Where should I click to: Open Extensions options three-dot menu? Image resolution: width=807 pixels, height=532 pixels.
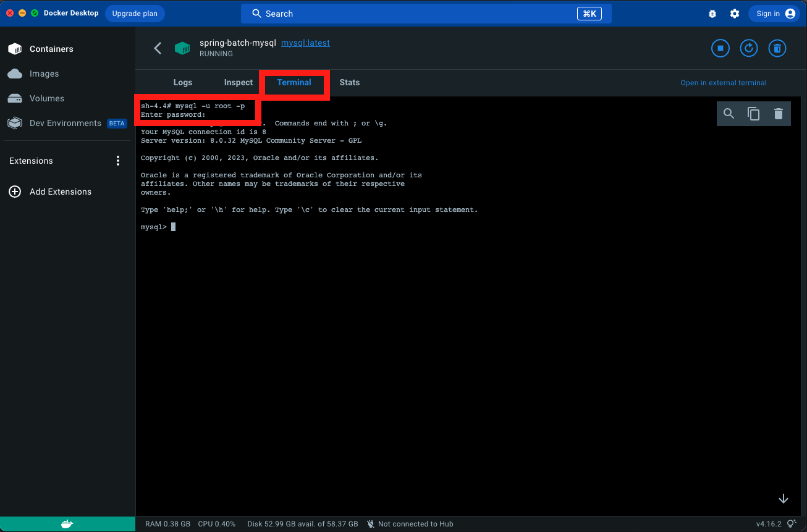[118, 161]
